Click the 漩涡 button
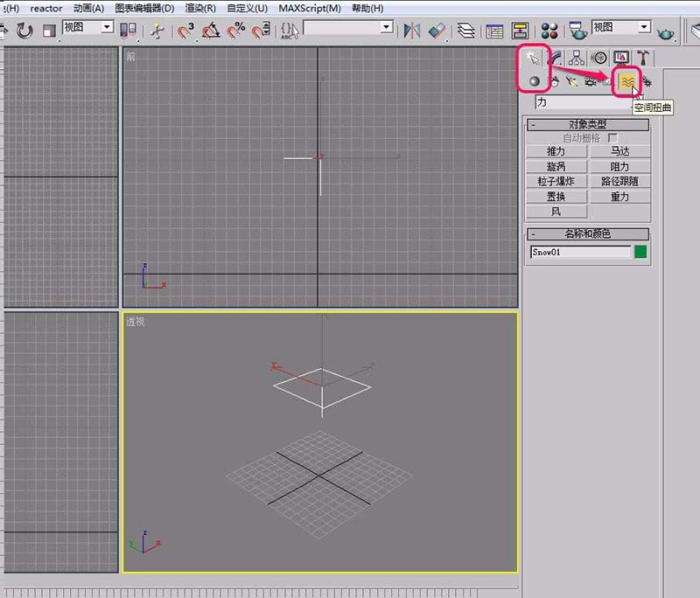Screen dimensions: 700x598 tap(556, 166)
